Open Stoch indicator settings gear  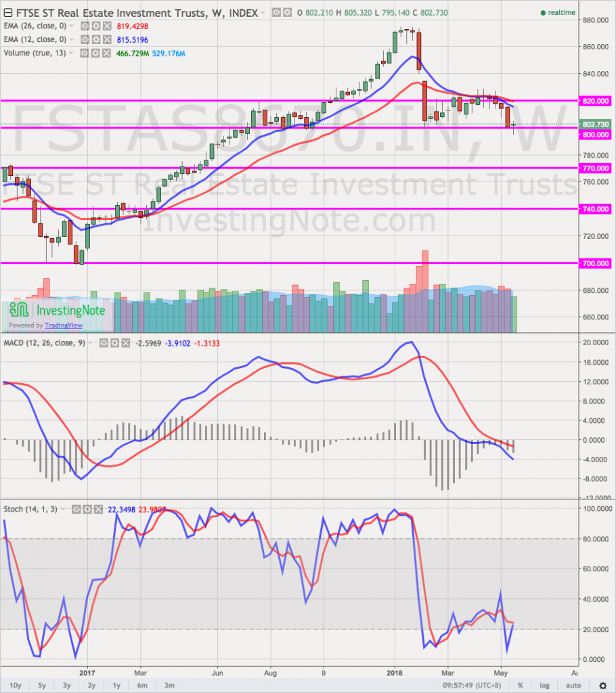87,508
